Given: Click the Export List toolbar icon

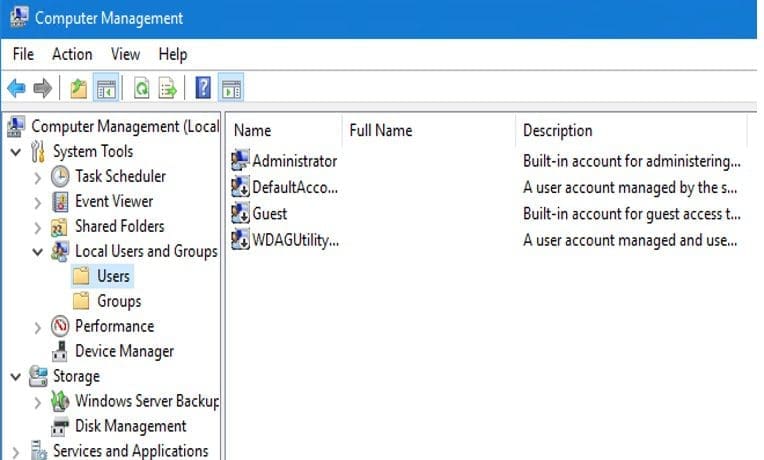Looking at the screenshot, I should click(167, 89).
